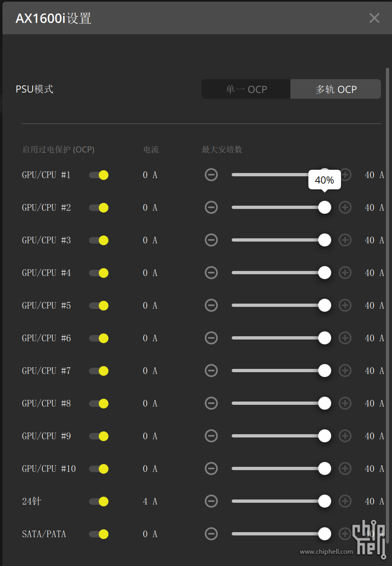Image resolution: width=392 pixels, height=566 pixels.
Task: Switch off OCP for GPU/CPU #7
Action: click(x=99, y=371)
